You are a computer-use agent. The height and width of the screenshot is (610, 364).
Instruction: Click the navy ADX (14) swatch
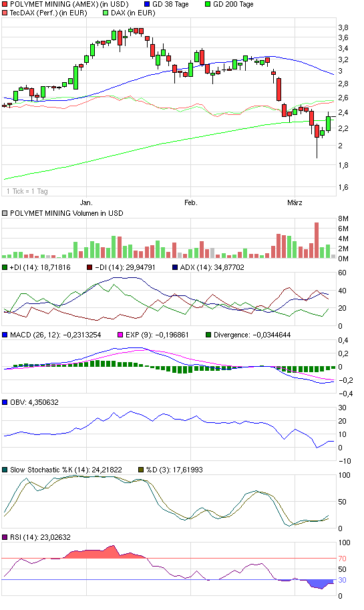click(174, 267)
